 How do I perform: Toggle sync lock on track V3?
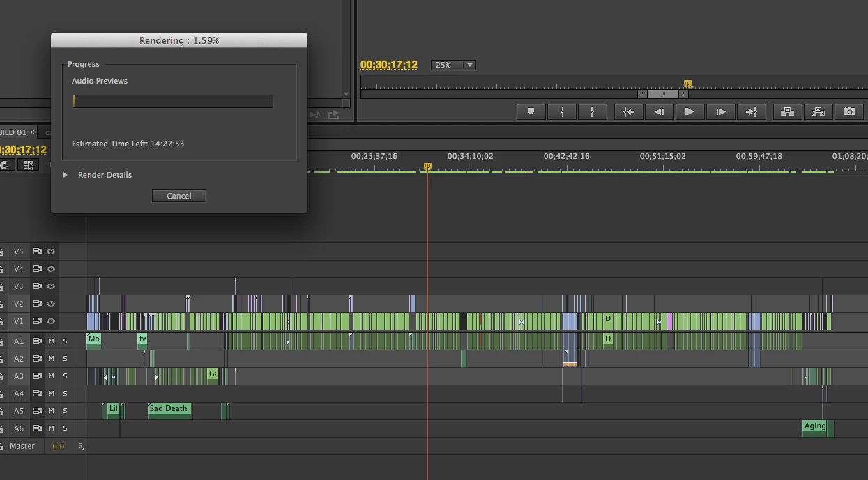coord(38,286)
